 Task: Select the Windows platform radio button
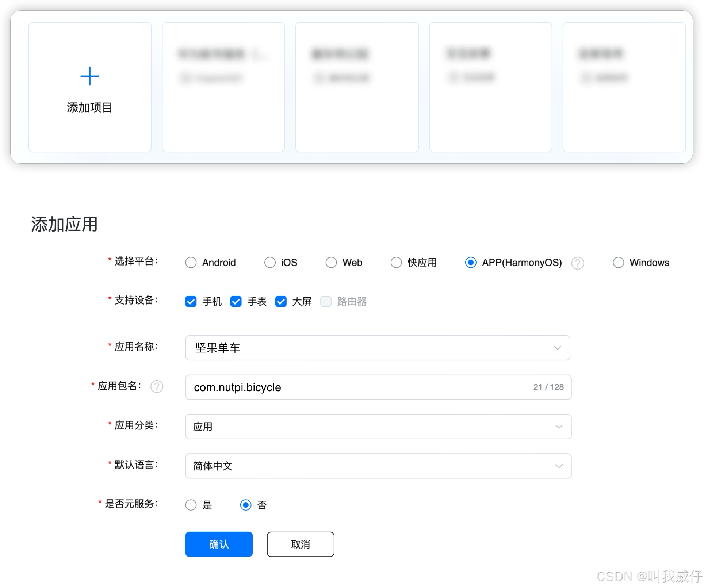[x=618, y=263]
